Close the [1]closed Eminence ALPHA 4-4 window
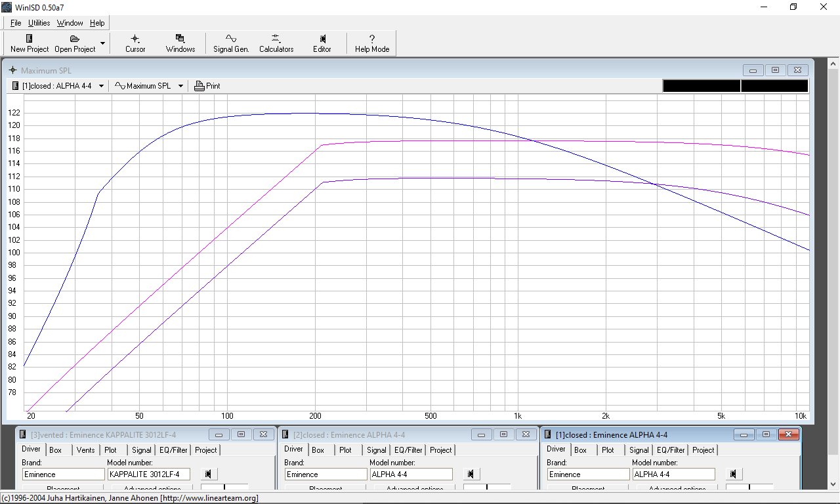Viewport: 840px width, 504px height. 789,434
